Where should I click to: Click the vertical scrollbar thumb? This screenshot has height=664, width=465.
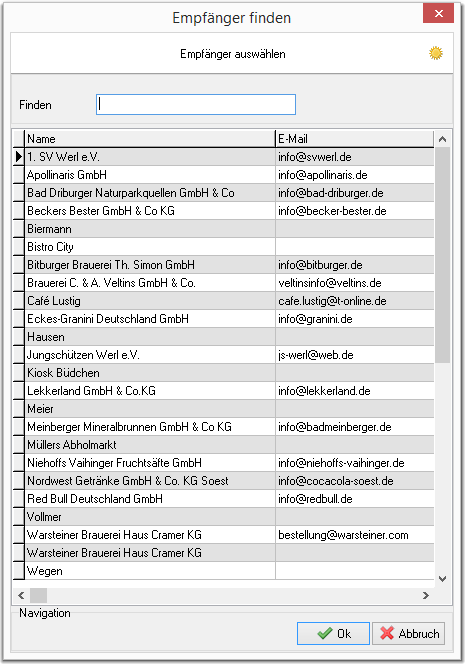coord(443,255)
